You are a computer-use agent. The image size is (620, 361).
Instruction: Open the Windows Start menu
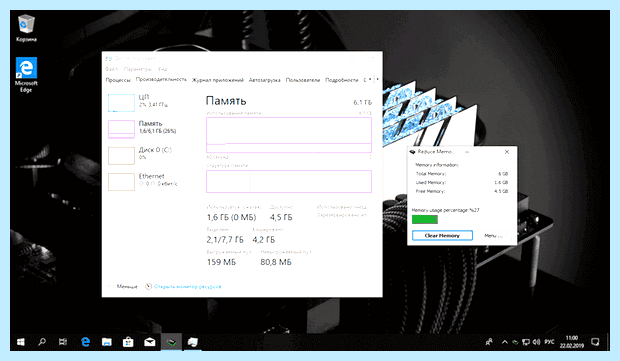tap(21, 342)
